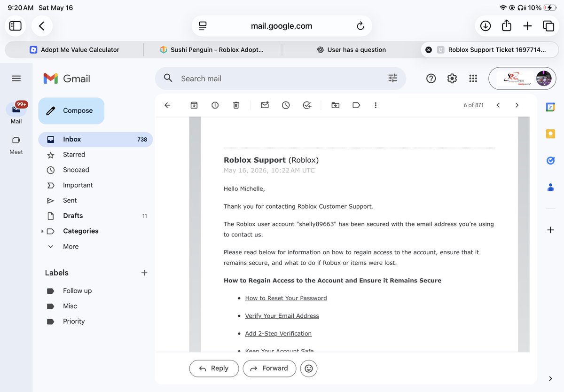The width and height of the screenshot is (564, 392).
Task: Return to inbox with back arrow
Action: pyautogui.click(x=167, y=105)
